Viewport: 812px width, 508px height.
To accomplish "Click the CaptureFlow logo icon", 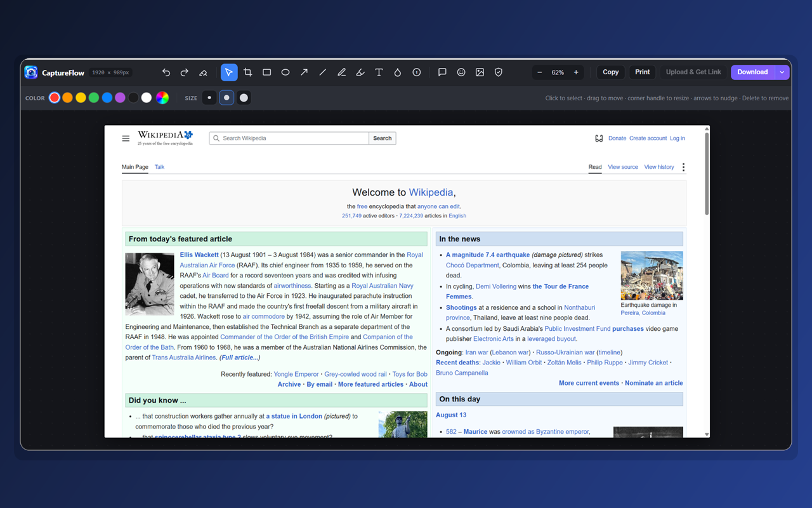I will [x=31, y=72].
